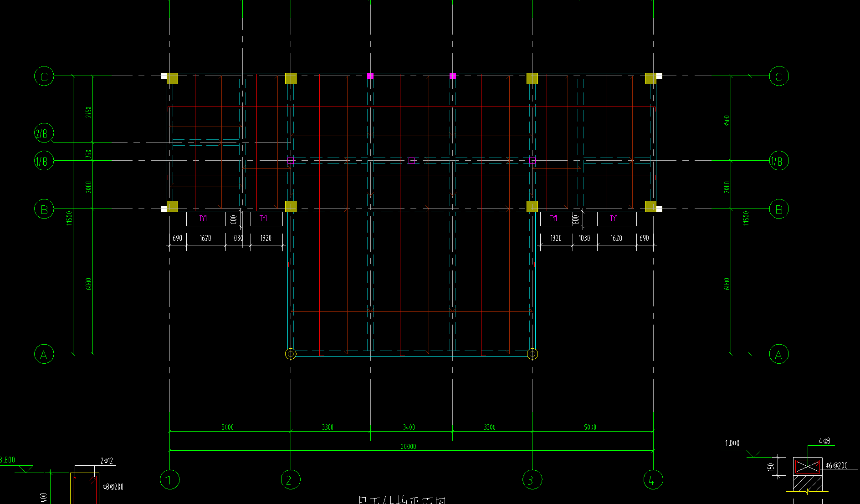Select axis bubble number 3
This screenshot has width=860, height=504.
(x=532, y=479)
